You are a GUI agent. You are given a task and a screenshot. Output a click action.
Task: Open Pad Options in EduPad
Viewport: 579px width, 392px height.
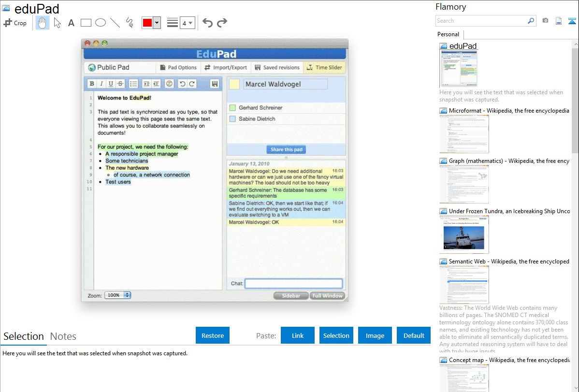click(x=178, y=68)
